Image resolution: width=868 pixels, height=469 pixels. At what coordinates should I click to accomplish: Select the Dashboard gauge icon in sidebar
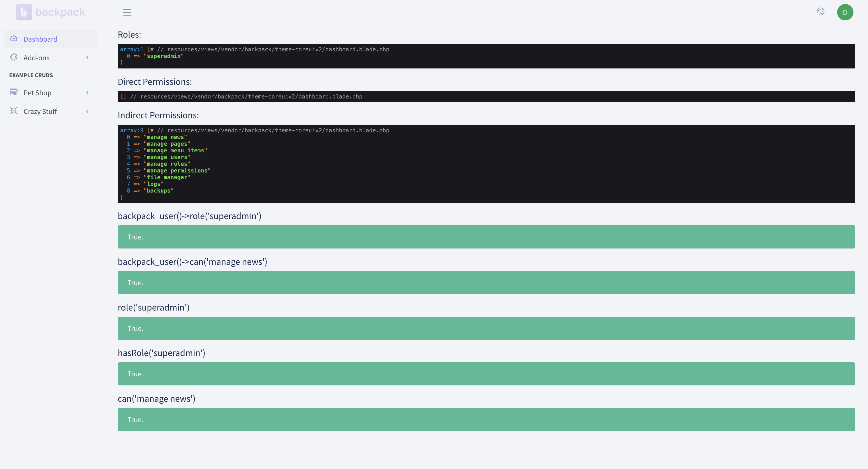pos(13,38)
